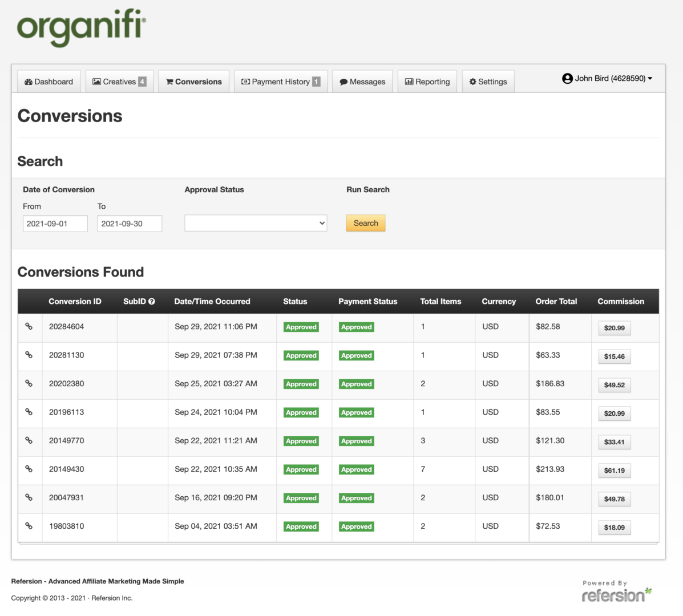Select conversion ID 20284604 text
Image resolution: width=683 pixels, height=616 pixels.
(x=66, y=326)
